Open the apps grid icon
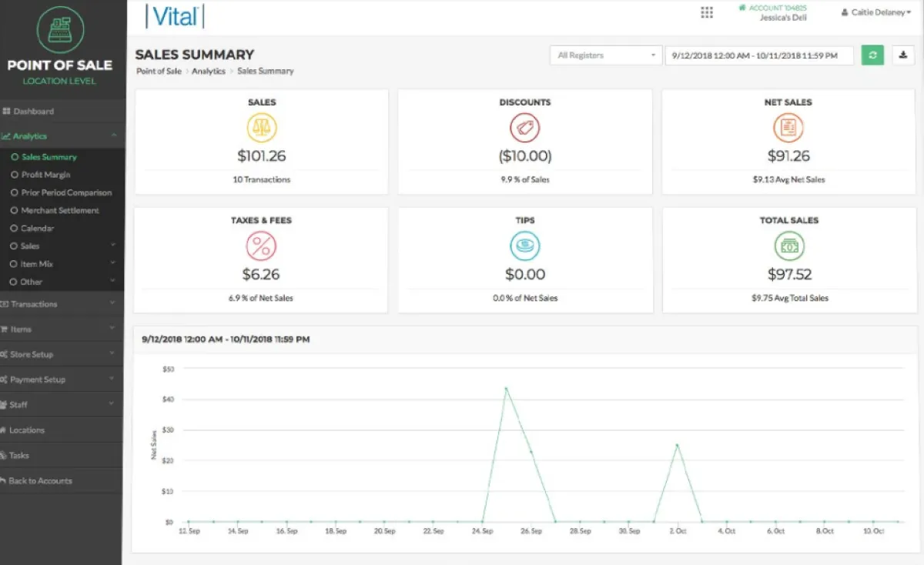 (x=706, y=13)
